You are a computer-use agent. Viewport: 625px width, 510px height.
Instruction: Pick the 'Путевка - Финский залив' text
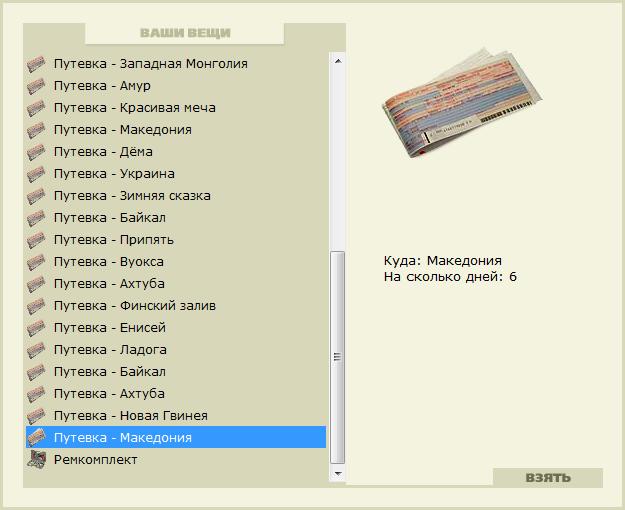[x=135, y=306]
